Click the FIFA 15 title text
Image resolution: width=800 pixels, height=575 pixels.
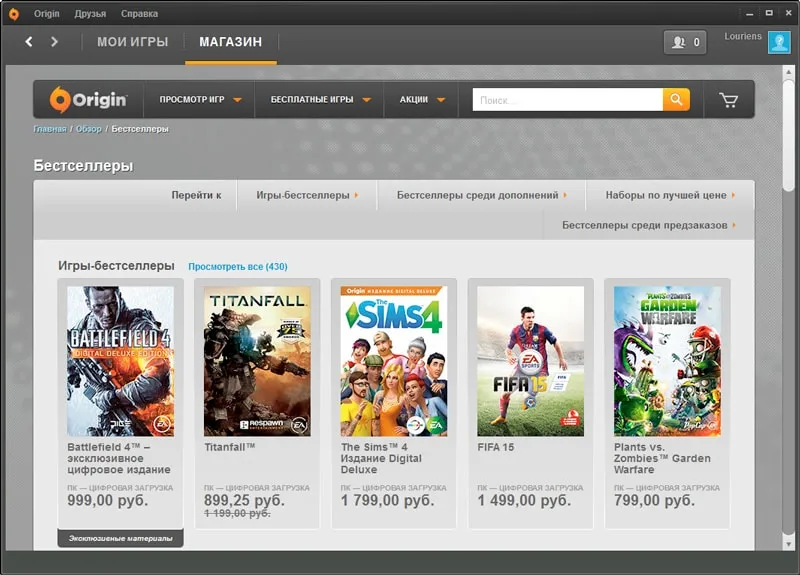pos(495,447)
